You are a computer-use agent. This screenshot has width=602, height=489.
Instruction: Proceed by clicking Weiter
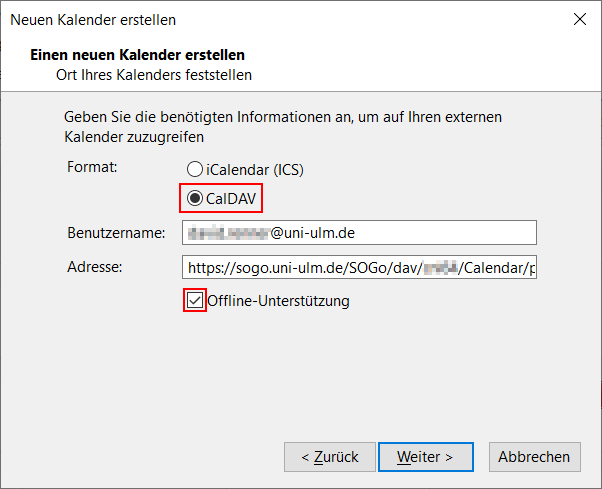425,457
